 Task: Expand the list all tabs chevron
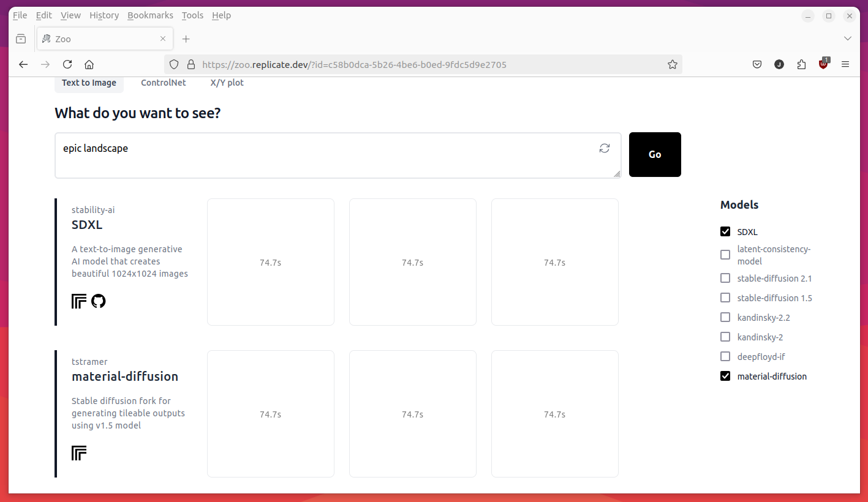point(848,39)
